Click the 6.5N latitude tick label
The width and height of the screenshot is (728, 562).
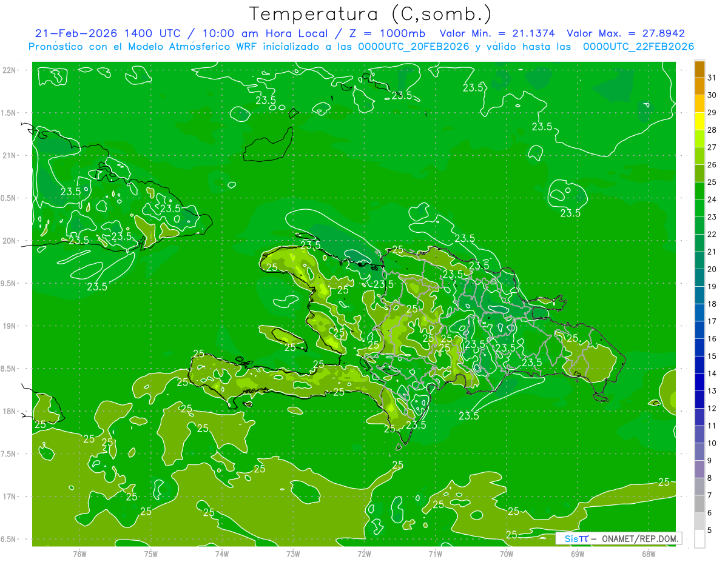click(x=7, y=540)
